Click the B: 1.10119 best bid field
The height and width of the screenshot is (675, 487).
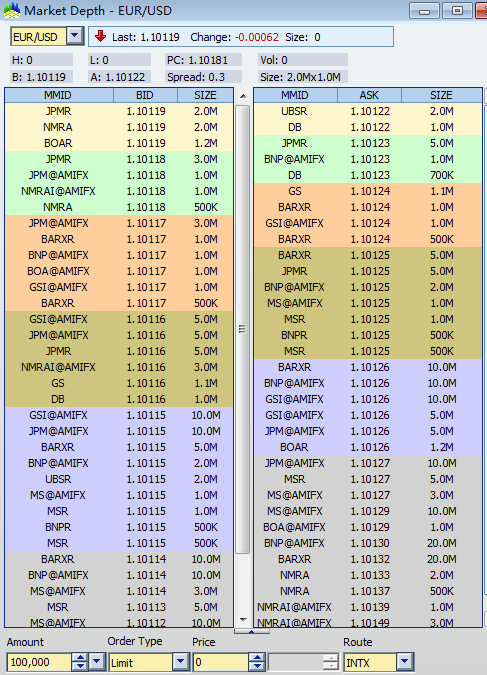(x=41, y=77)
